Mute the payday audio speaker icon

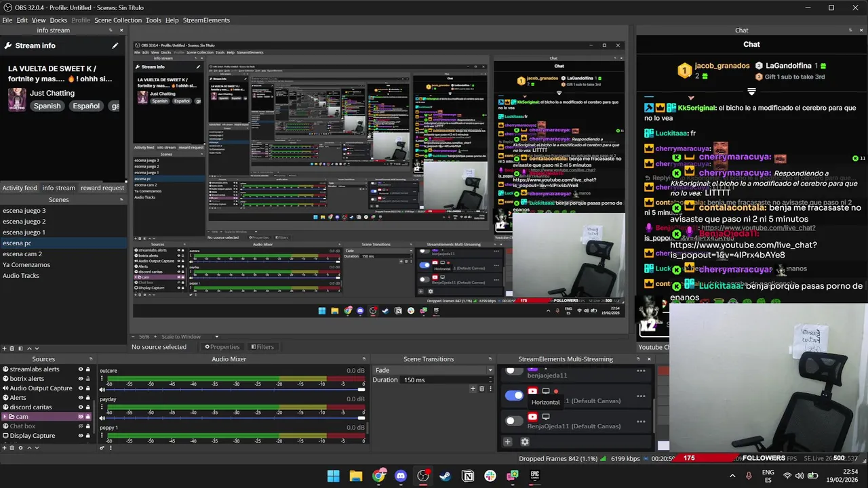coord(102,418)
